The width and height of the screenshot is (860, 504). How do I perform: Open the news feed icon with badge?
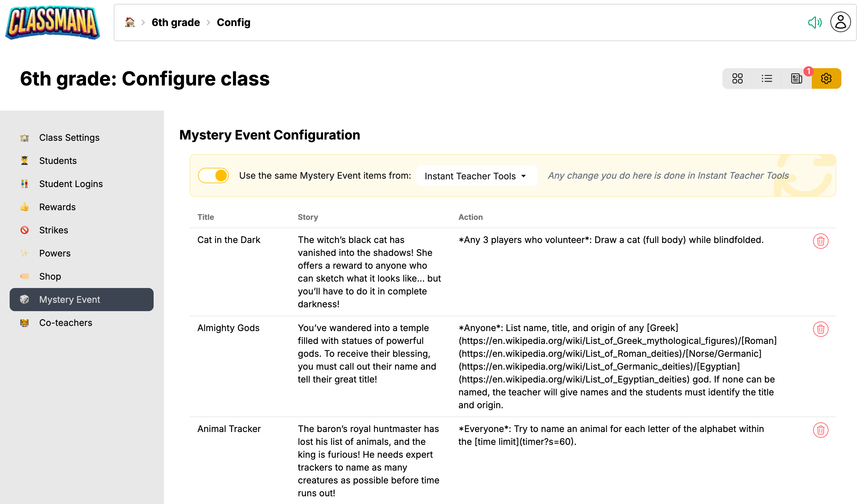pyautogui.click(x=796, y=78)
